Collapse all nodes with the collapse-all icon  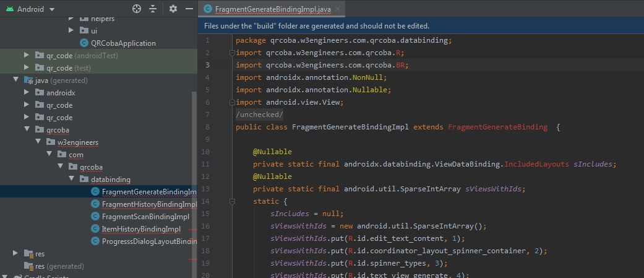(x=153, y=9)
